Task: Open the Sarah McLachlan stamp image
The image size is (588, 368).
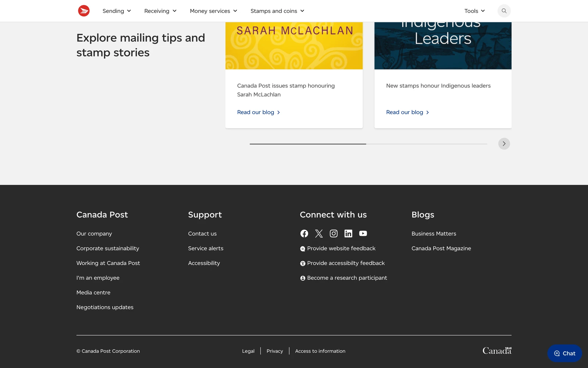Action: coord(294,46)
